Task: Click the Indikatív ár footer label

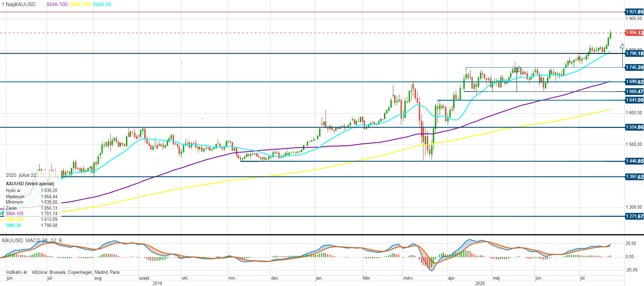Action: click(x=17, y=272)
